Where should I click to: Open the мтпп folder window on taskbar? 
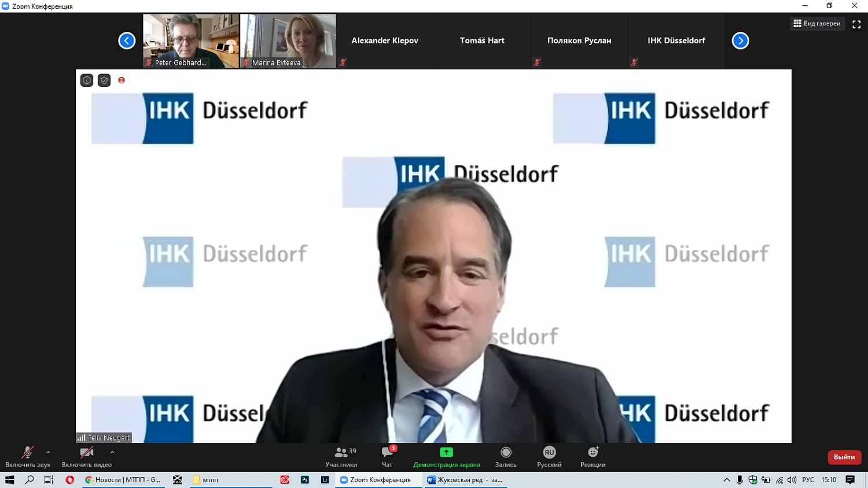pos(231,480)
